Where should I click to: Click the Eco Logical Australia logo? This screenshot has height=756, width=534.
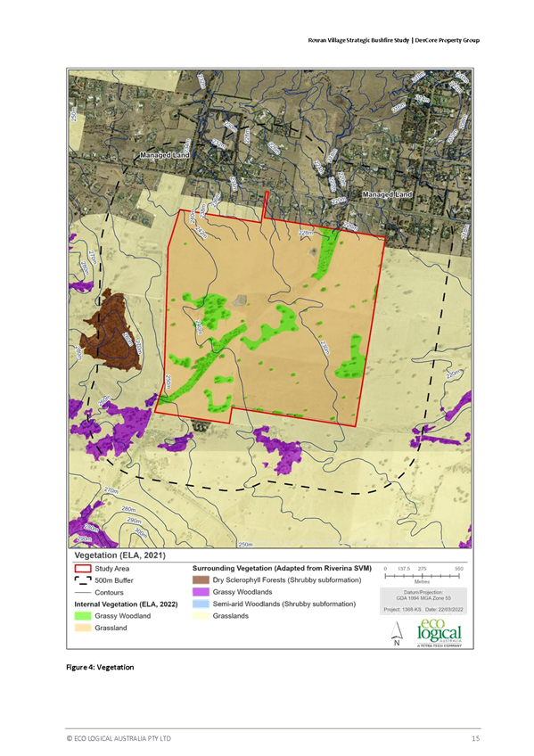tap(440, 633)
